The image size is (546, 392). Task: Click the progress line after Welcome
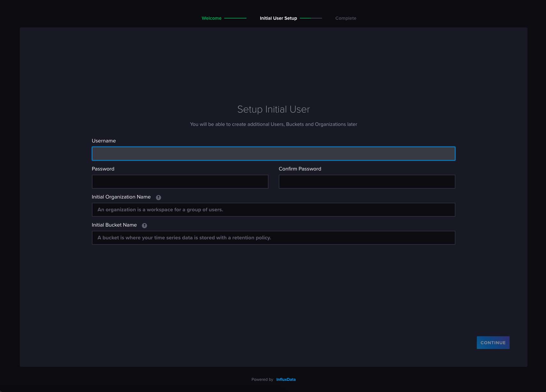click(x=235, y=18)
